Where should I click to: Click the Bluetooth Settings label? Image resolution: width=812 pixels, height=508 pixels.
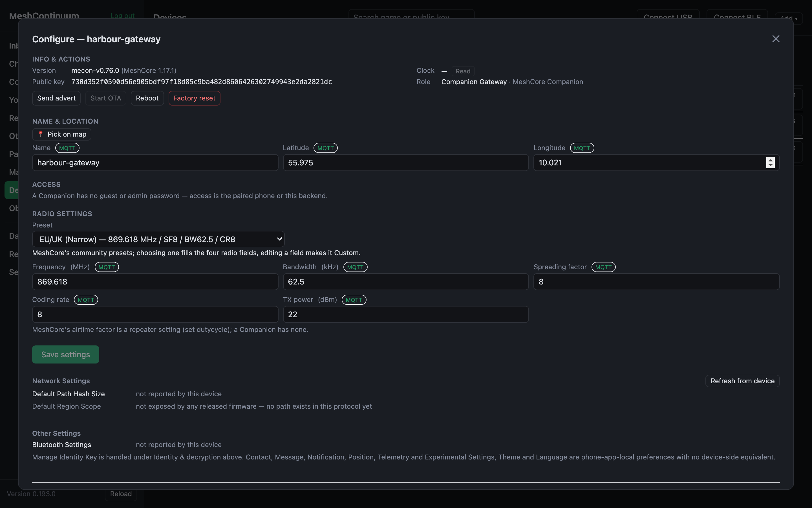(x=62, y=444)
